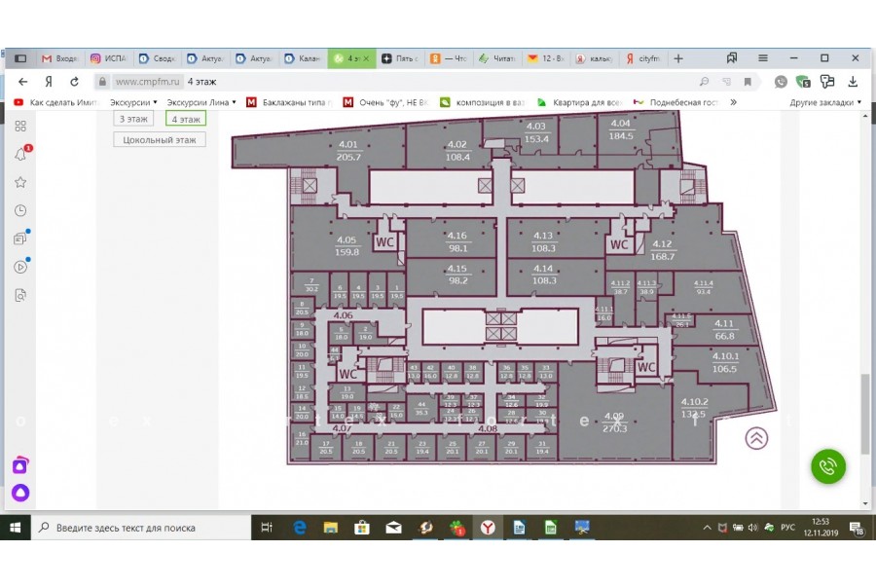Image resolution: width=876 pixels, height=588 pixels.
Task: Select the 4 этаж floor button
Action: tap(185, 119)
